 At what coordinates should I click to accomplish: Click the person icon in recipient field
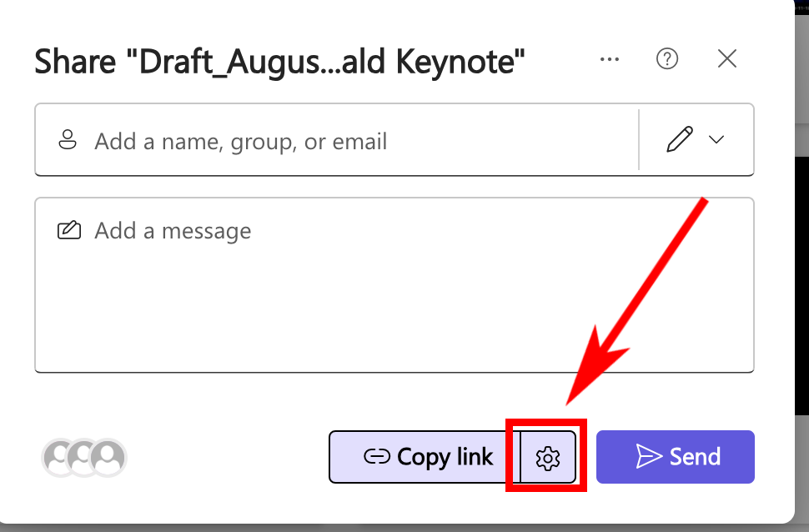pyautogui.click(x=68, y=140)
